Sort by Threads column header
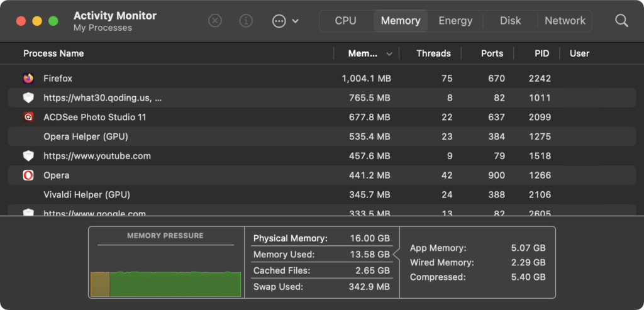Screen dimensions: 644x310 [433, 53]
